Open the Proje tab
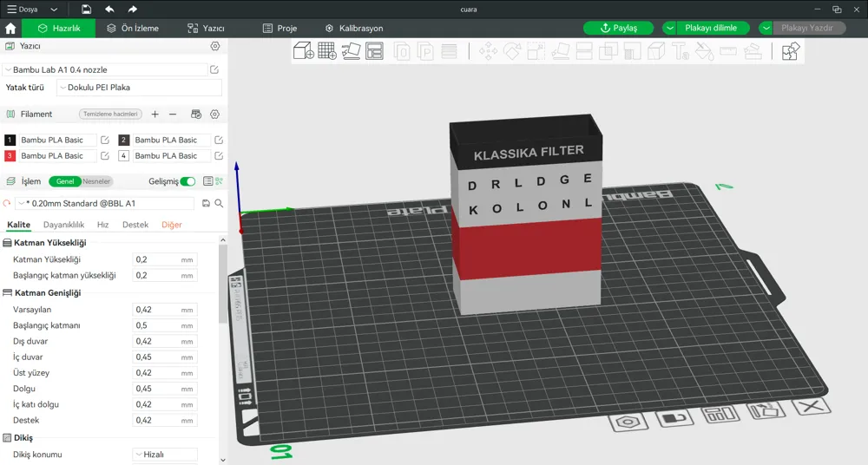 (x=280, y=29)
